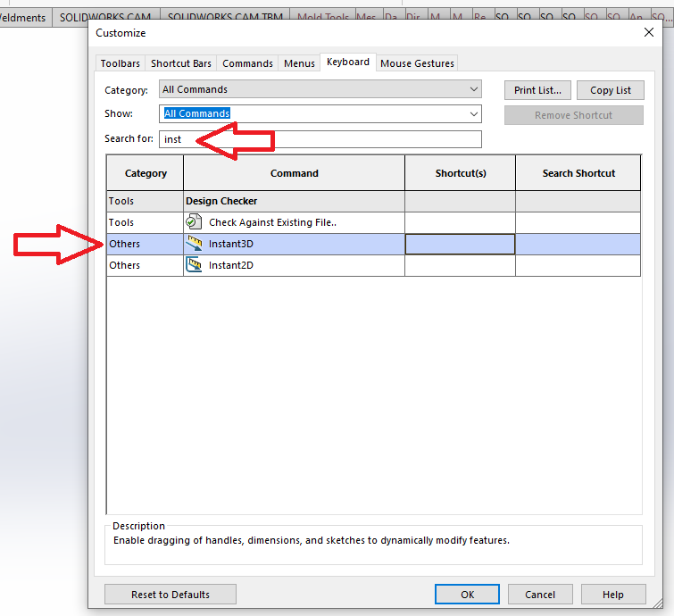Select the Shortcut cell for Instant3D
674x616 pixels.
[460, 244]
